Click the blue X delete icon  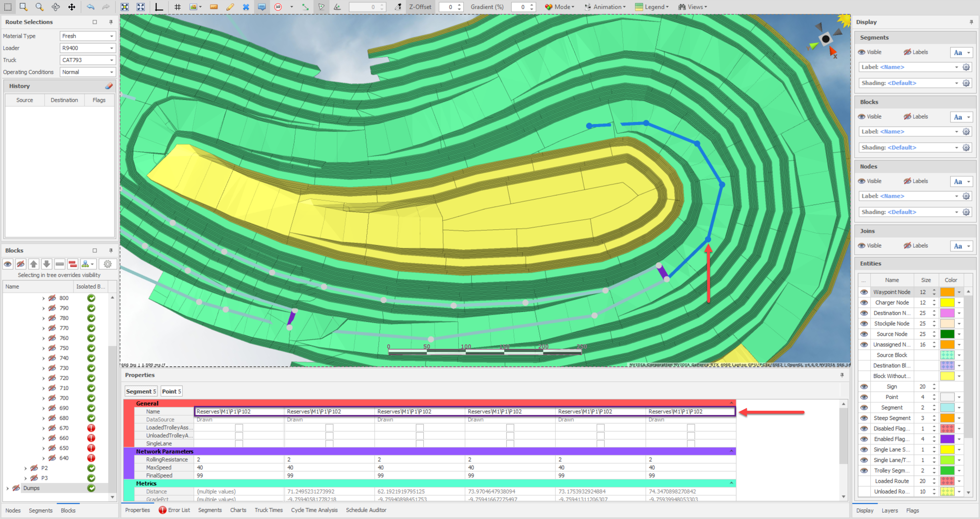(246, 7)
